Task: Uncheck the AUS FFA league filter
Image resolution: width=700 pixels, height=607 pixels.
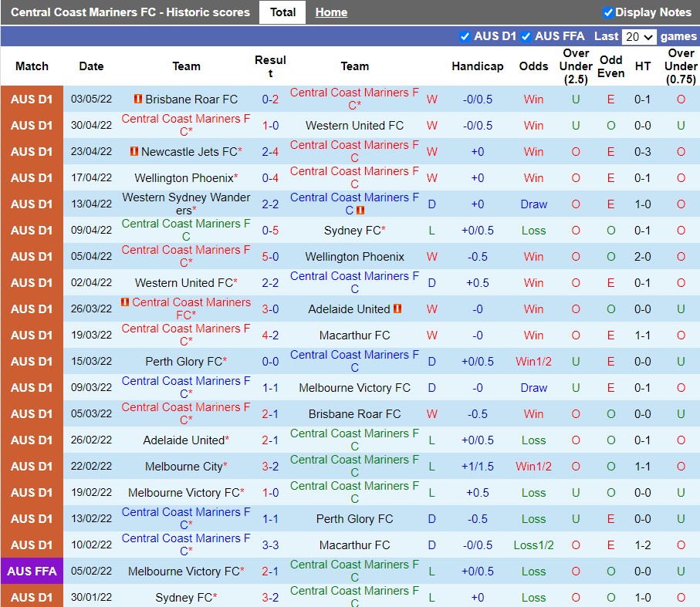Action: click(x=526, y=36)
